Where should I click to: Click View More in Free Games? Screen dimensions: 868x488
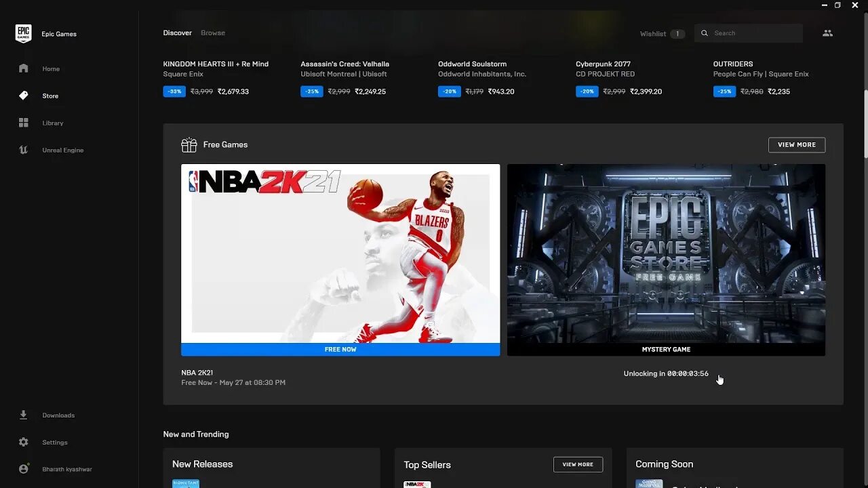[797, 144]
